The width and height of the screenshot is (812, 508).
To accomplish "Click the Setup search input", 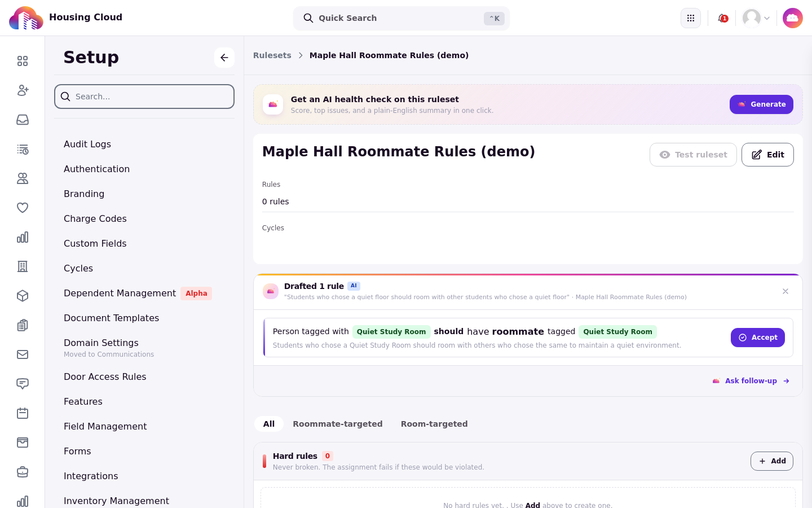I will tap(144, 97).
